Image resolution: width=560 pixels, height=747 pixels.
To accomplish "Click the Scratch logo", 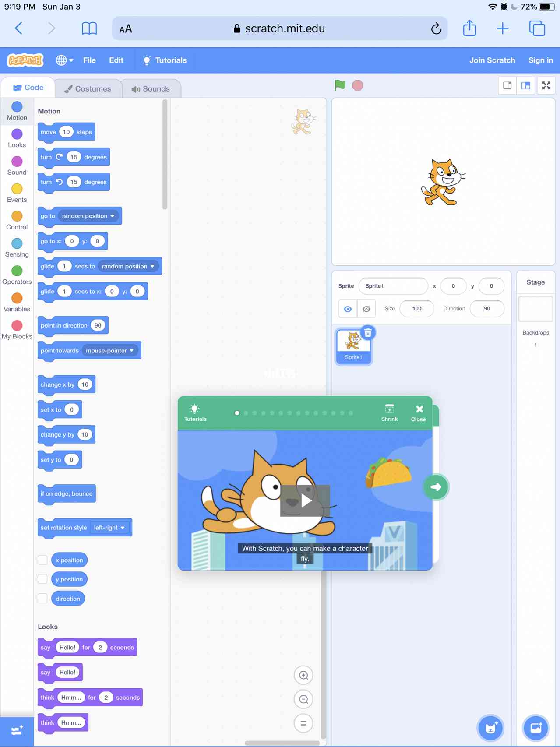I will point(25,60).
